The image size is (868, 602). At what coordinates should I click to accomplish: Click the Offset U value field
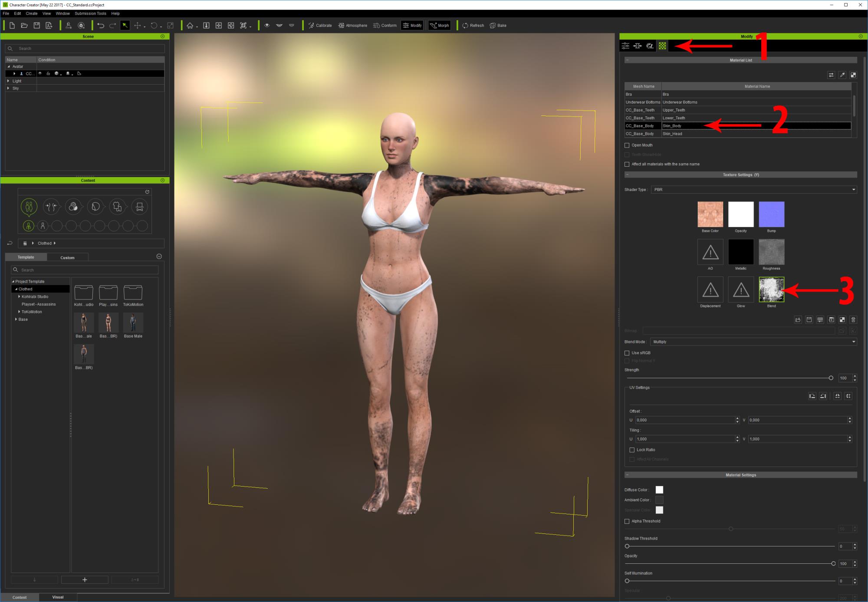point(685,420)
